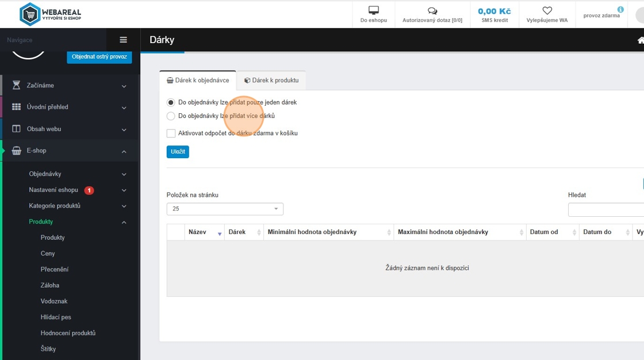Image resolution: width=644 pixels, height=360 pixels.
Task: Check 'Aktivovat odpočet do dárku zdarma'
Action: pyautogui.click(x=171, y=133)
